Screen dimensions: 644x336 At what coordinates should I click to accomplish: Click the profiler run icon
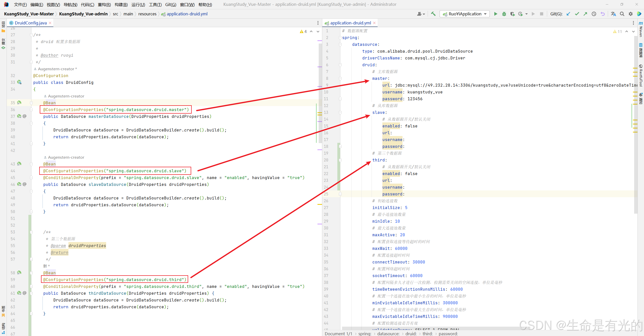[520, 14]
